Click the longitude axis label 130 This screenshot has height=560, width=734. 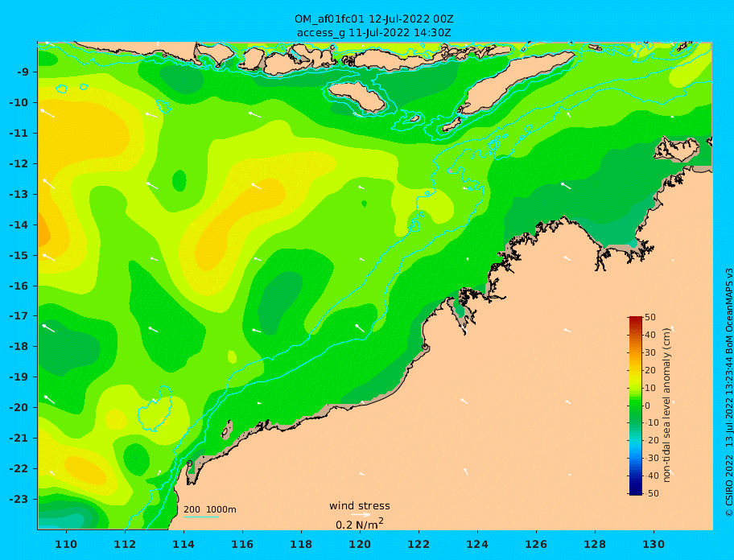coord(654,544)
